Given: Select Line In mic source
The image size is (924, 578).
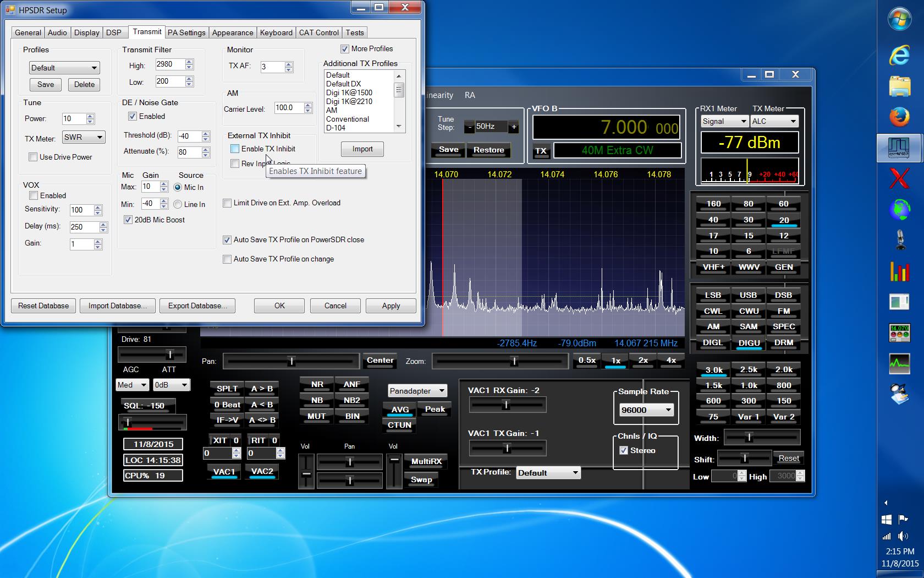Looking at the screenshot, I should coord(178,204).
